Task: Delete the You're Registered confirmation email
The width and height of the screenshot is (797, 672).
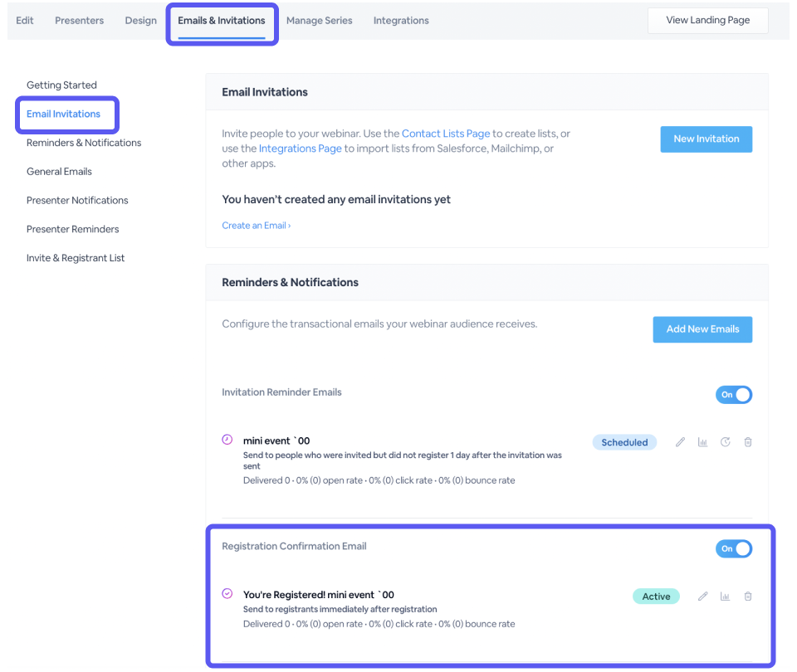Action: click(748, 597)
